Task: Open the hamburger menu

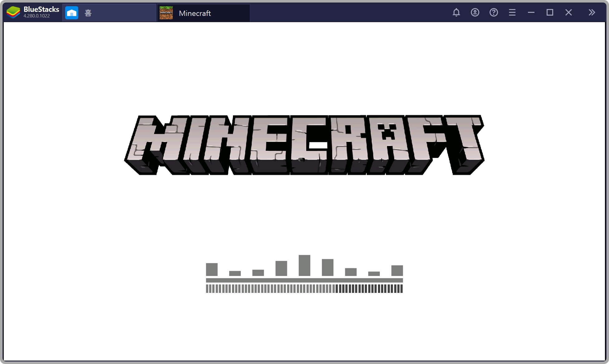Action: pyautogui.click(x=512, y=12)
